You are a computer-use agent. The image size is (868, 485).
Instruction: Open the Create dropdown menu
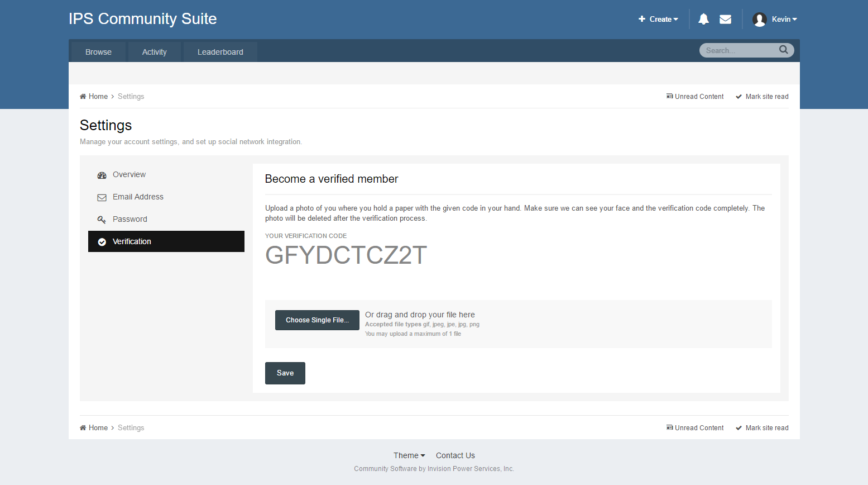click(x=658, y=18)
